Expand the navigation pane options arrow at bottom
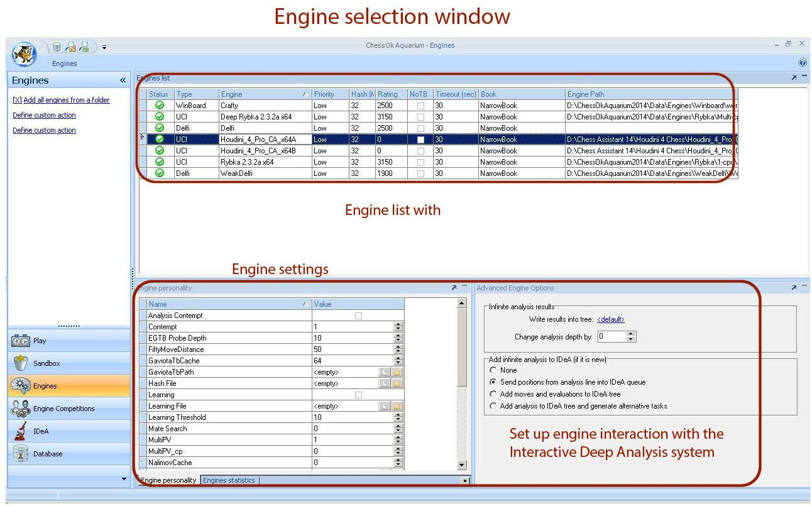Viewport: 812px width, 506px height. (x=124, y=479)
